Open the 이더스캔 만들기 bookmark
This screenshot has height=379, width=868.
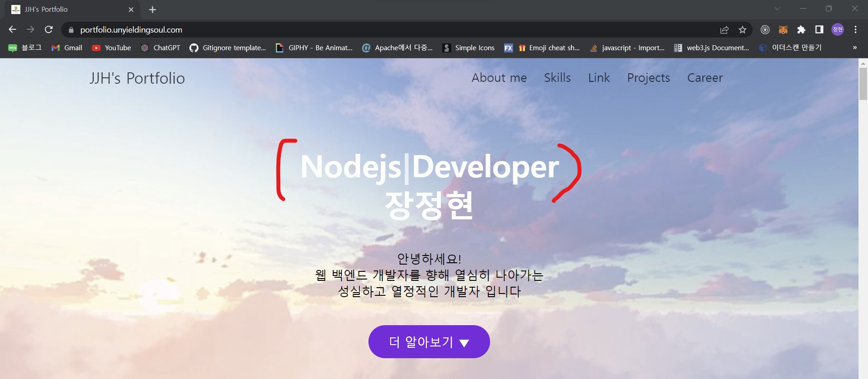point(790,47)
